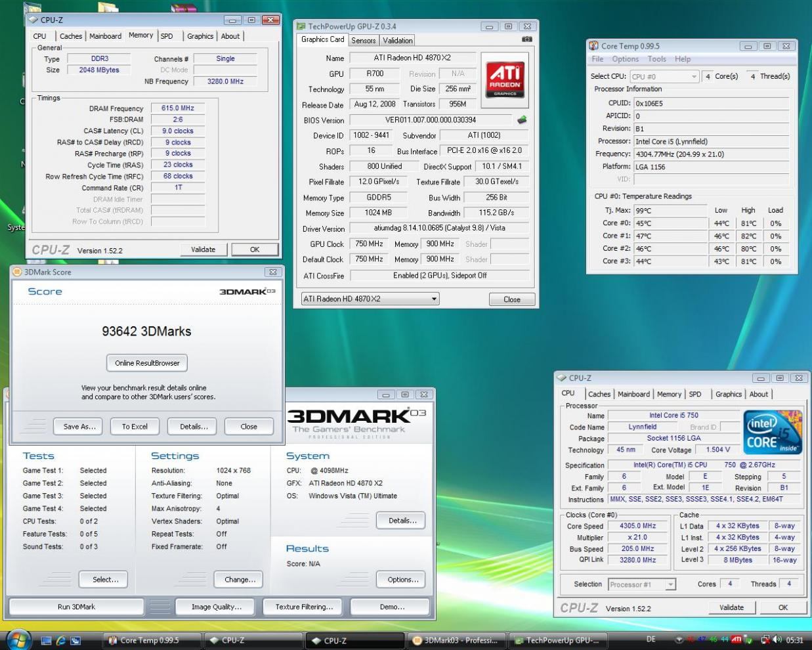Click Image Quality... button
The height and width of the screenshot is (650, 812).
pos(217,607)
